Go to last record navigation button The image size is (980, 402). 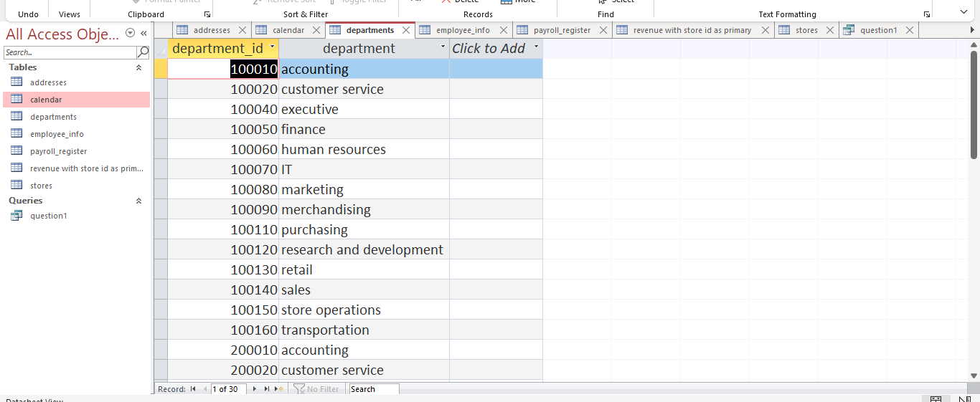[x=266, y=389]
